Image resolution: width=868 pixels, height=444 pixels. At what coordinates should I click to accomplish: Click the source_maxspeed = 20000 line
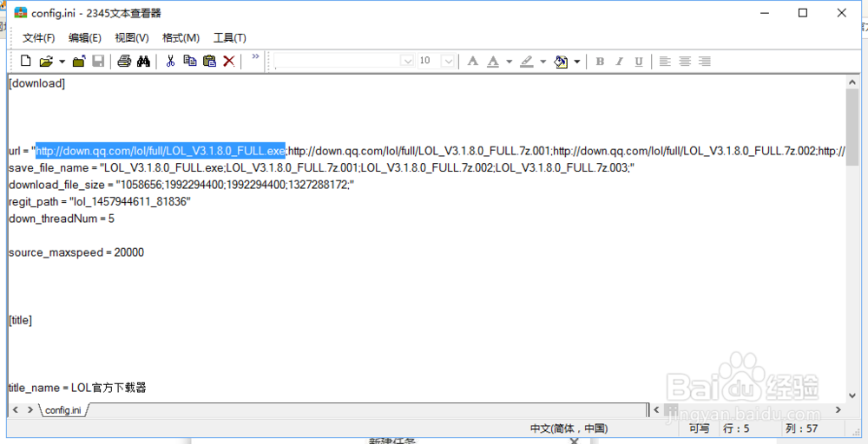[x=76, y=252]
